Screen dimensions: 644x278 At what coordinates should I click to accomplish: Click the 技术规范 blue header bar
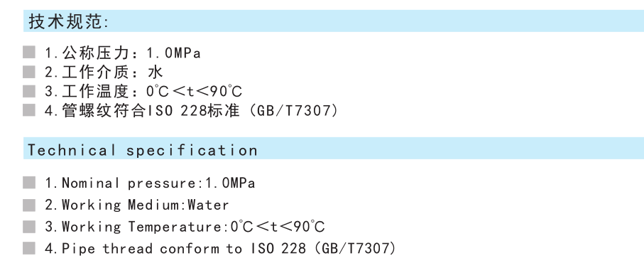[334, 21]
